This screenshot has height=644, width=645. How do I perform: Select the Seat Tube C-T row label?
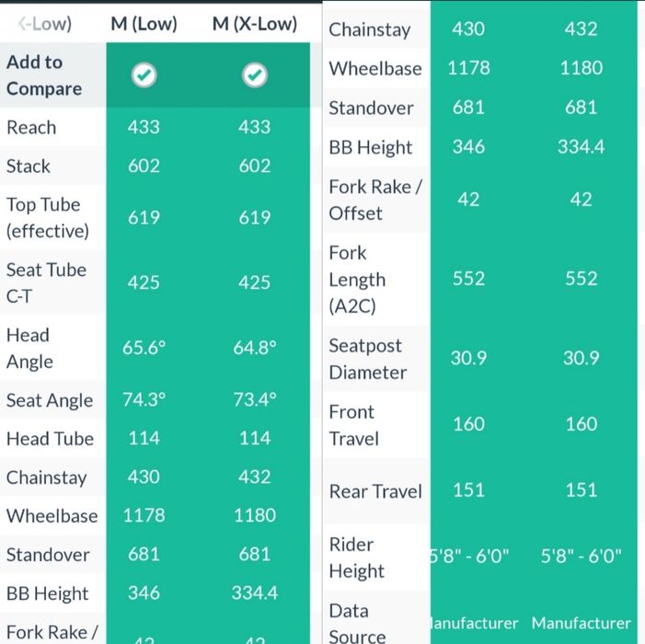[46, 282]
